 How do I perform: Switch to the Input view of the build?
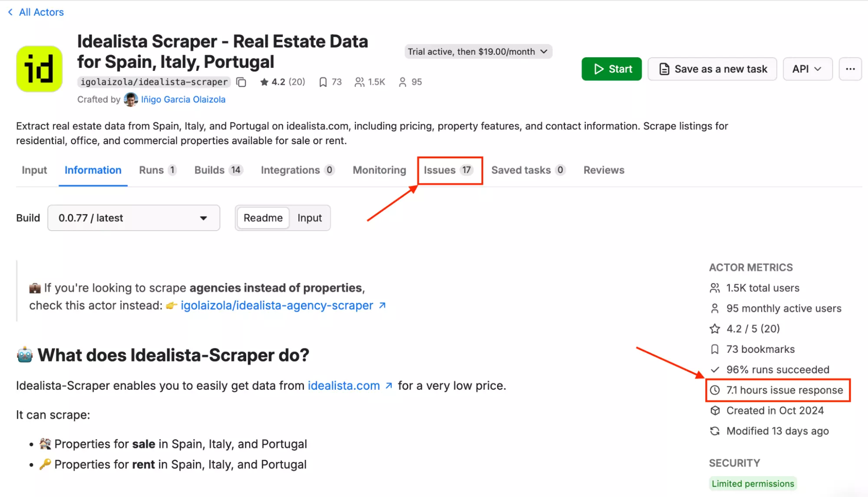click(x=309, y=218)
